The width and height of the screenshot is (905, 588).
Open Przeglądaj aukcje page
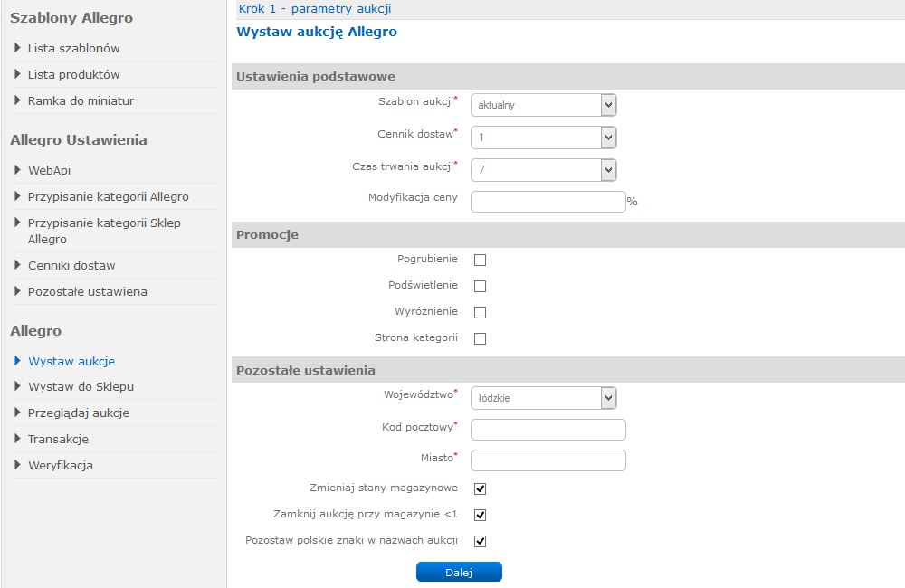[79, 413]
